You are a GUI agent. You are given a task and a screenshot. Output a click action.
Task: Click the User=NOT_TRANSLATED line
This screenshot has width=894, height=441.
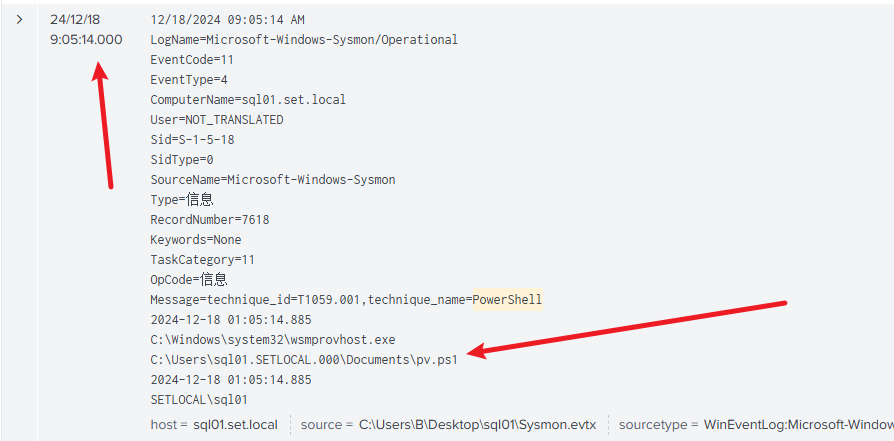click(x=217, y=120)
